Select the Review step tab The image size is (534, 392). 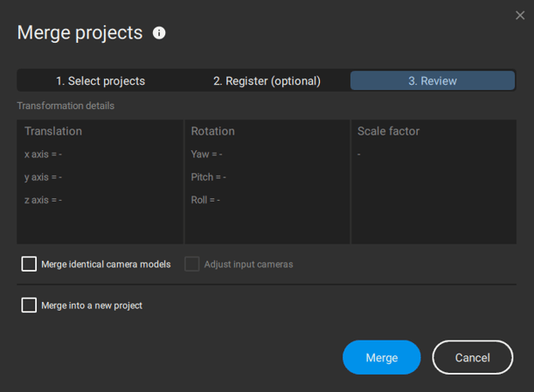[432, 81]
